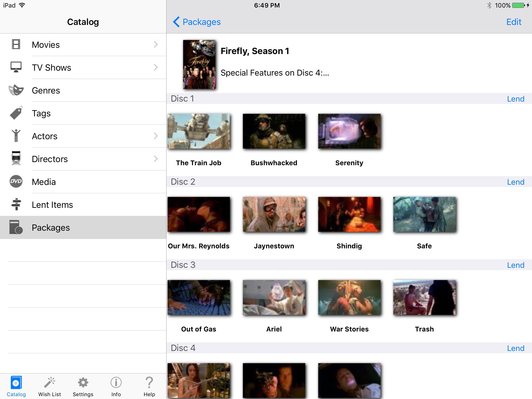
Task: Expand the Directors row chevron
Action: coord(156,159)
